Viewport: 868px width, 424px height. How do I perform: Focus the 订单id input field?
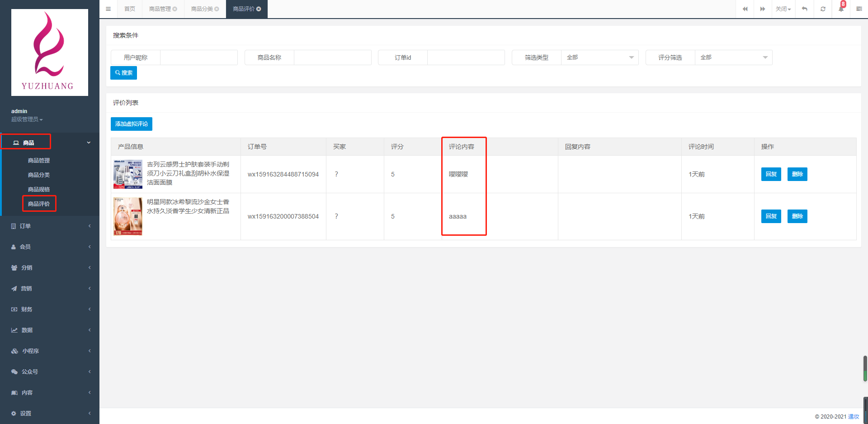click(466, 57)
